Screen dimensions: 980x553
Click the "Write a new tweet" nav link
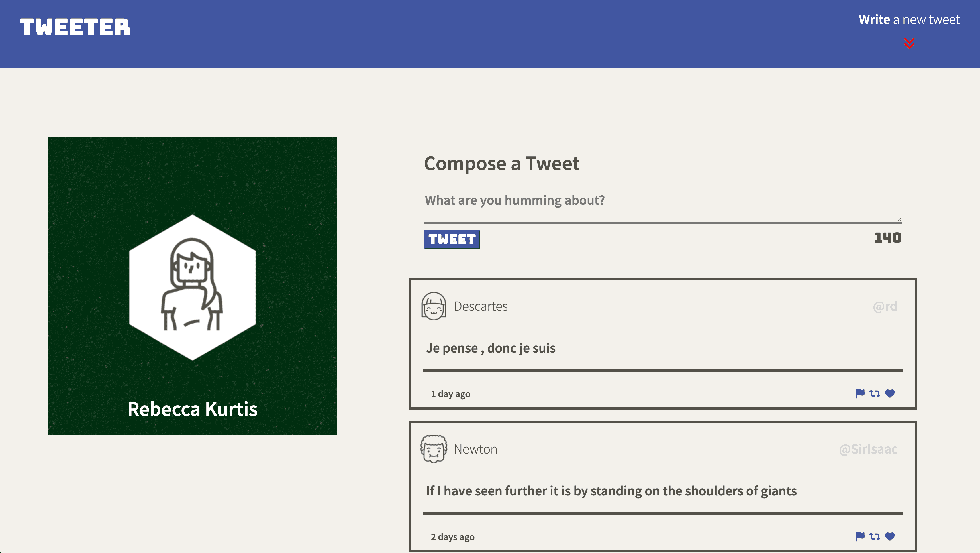pyautogui.click(x=909, y=19)
